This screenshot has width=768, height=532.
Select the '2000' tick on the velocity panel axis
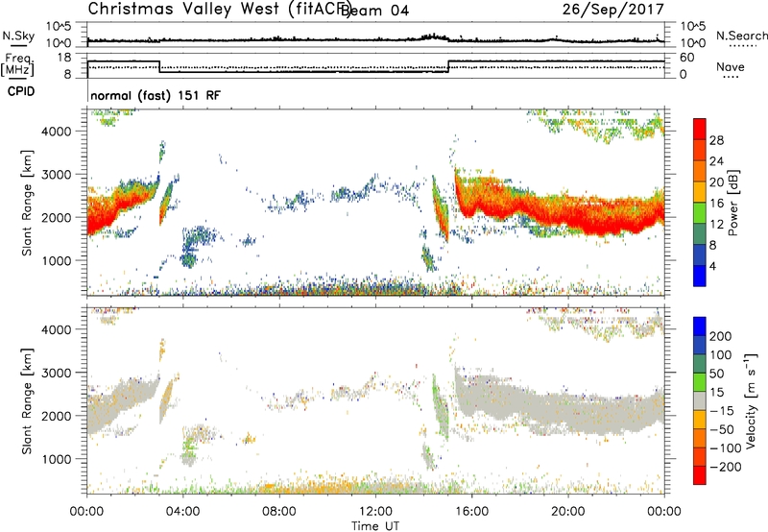pyautogui.click(x=56, y=416)
